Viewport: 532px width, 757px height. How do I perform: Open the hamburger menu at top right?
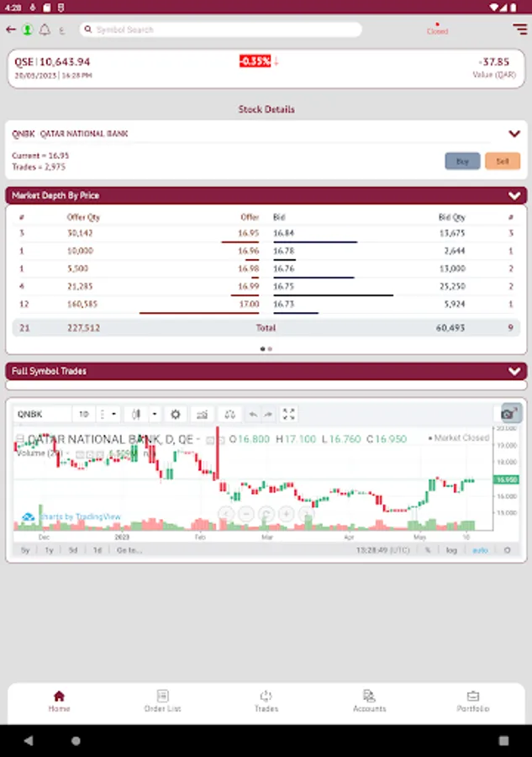(x=519, y=29)
